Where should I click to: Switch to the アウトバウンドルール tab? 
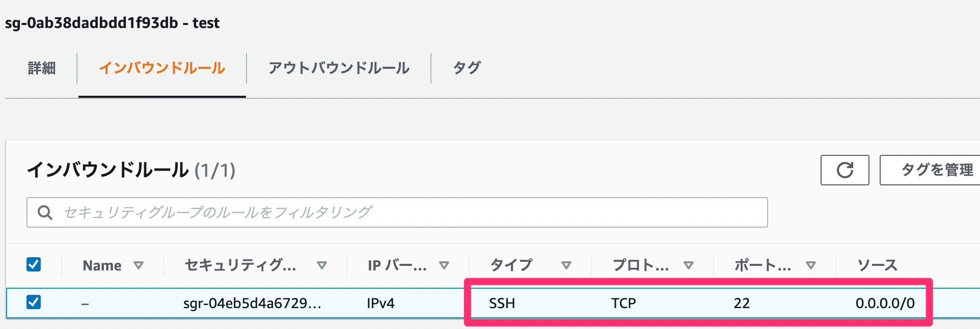(x=338, y=68)
